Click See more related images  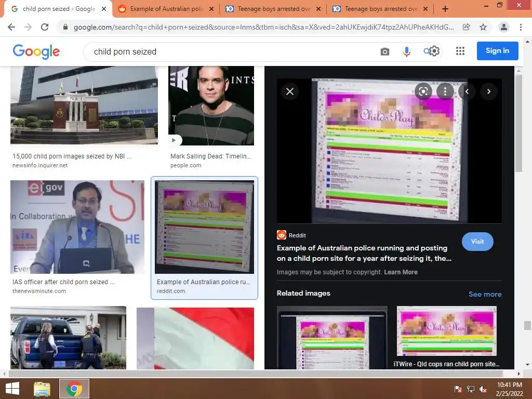tap(485, 294)
